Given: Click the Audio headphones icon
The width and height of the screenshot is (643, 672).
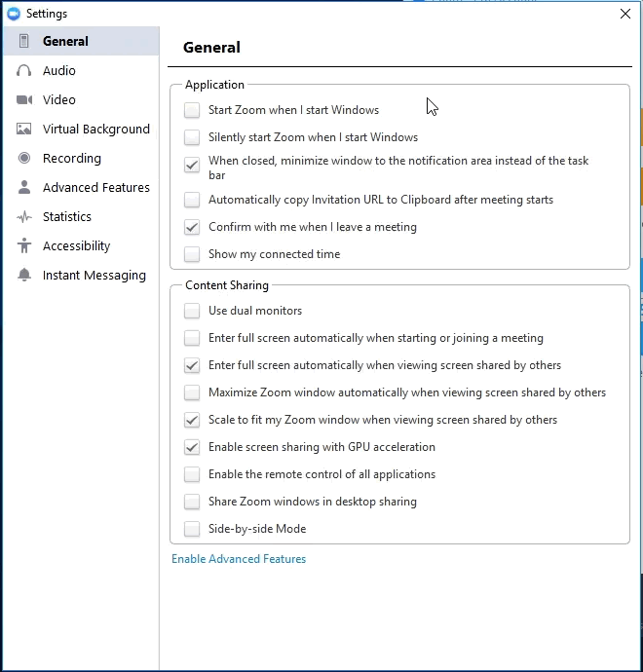Looking at the screenshot, I should tap(24, 70).
